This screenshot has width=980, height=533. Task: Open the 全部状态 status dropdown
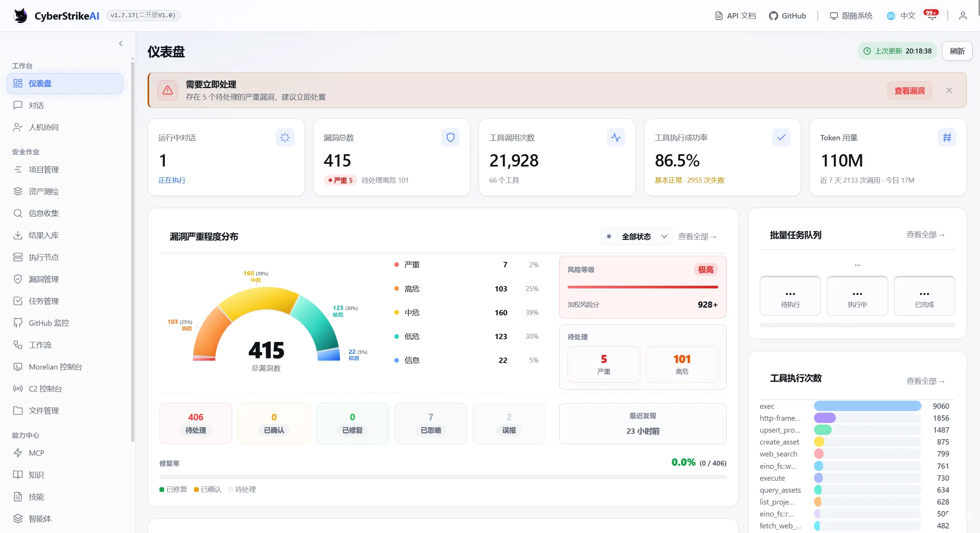(x=636, y=237)
